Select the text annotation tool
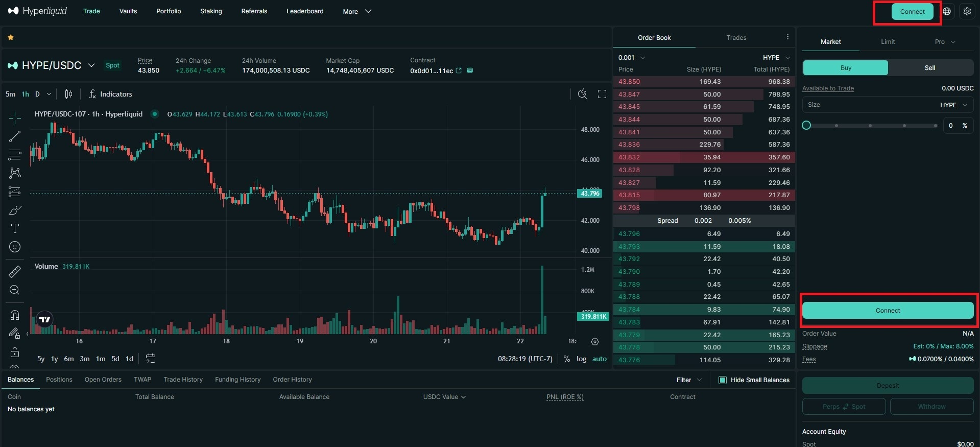 (x=15, y=228)
